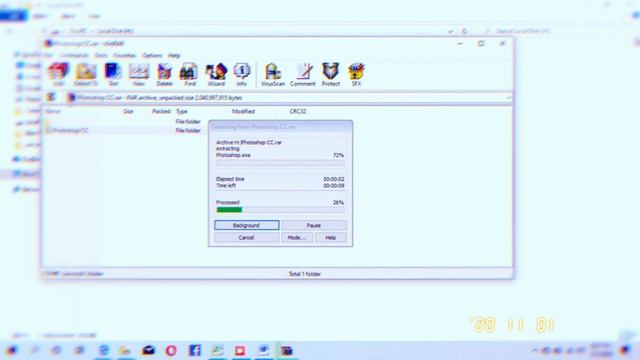Image resolution: width=640 pixels, height=360 pixels.
Task: Click the Protect archive icon
Action: [x=331, y=74]
